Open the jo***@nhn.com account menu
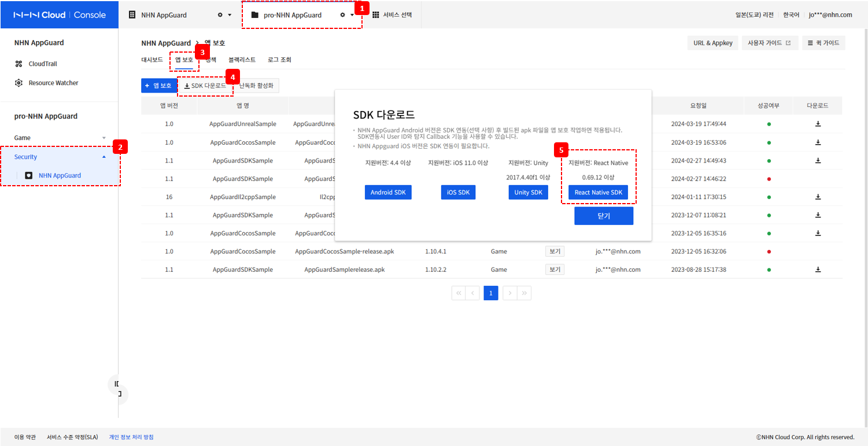This screenshot has height=446, width=868. click(x=830, y=15)
